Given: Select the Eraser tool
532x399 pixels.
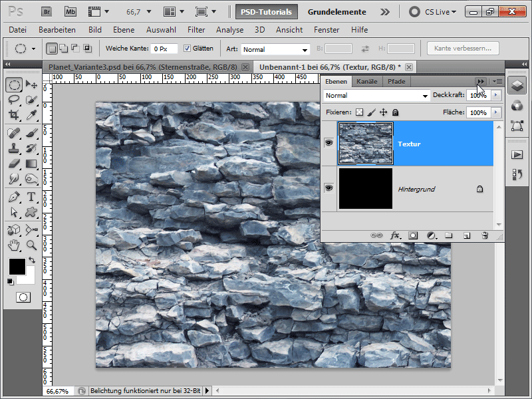Looking at the screenshot, I should click(x=14, y=164).
